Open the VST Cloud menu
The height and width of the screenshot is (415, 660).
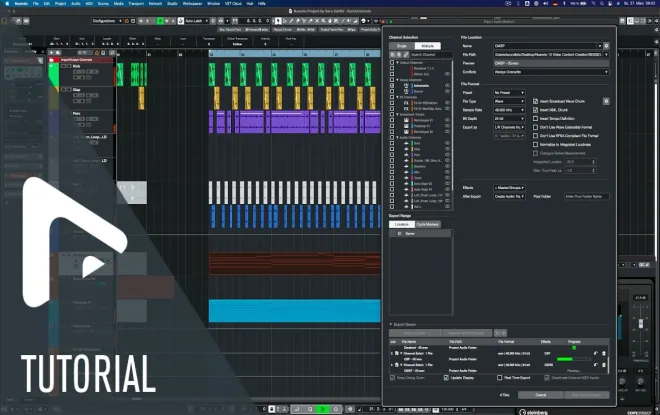click(x=233, y=3)
